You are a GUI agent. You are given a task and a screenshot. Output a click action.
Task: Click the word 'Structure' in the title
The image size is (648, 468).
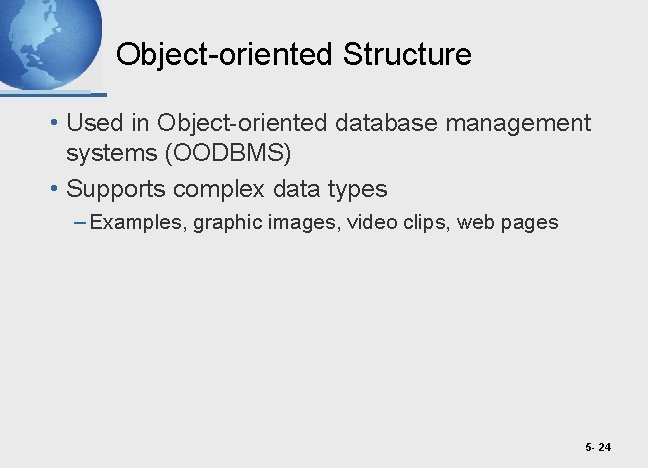407,54
